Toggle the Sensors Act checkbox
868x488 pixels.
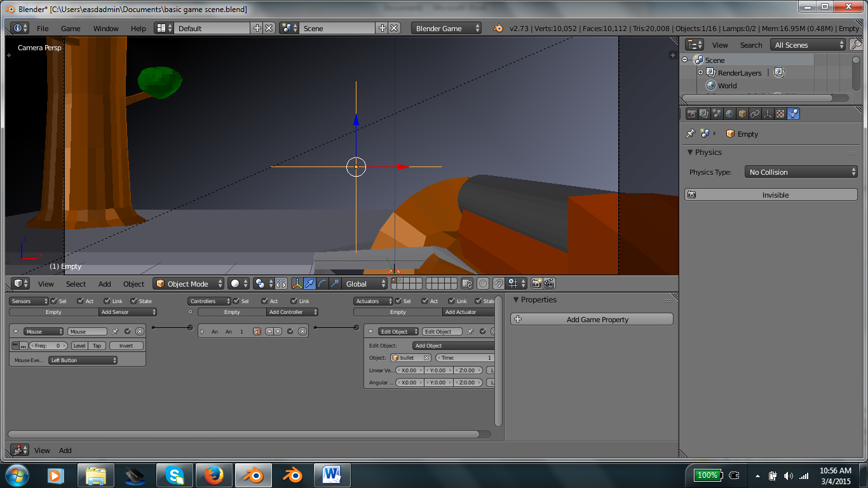tap(80, 301)
